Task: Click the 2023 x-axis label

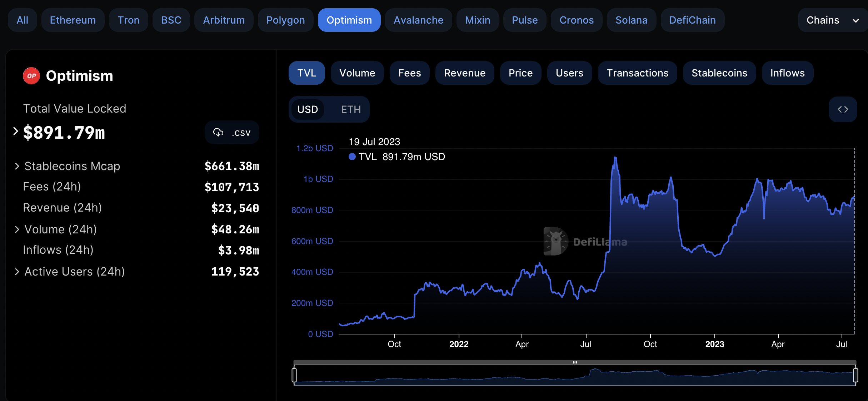Action: tap(715, 344)
